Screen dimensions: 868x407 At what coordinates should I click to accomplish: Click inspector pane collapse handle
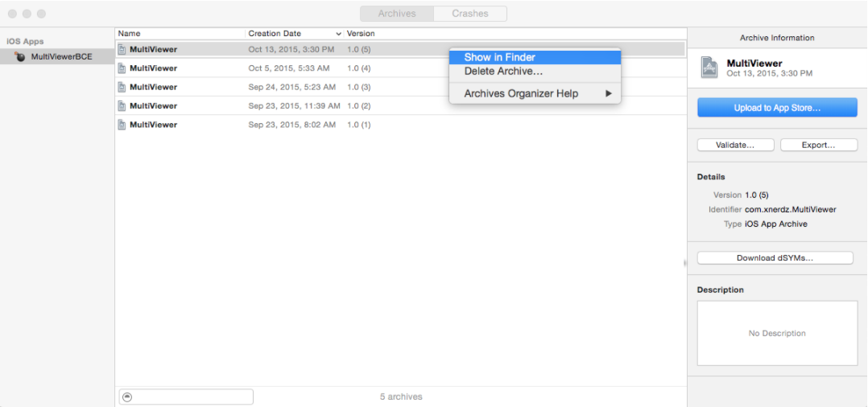[684, 263]
